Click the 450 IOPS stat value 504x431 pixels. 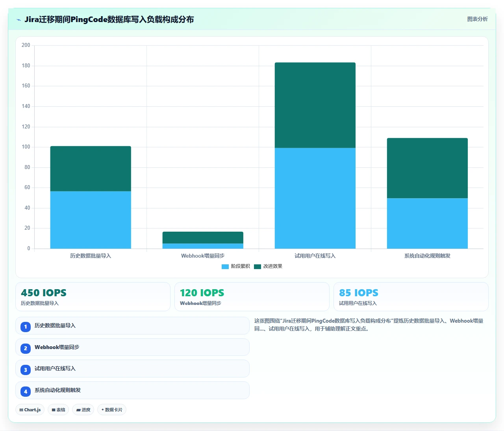click(x=44, y=293)
